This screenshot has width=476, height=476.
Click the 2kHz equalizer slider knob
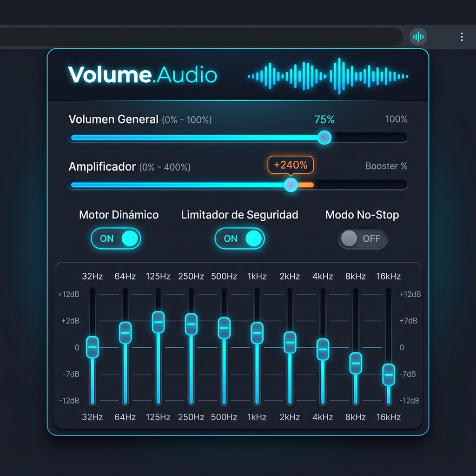tap(290, 343)
